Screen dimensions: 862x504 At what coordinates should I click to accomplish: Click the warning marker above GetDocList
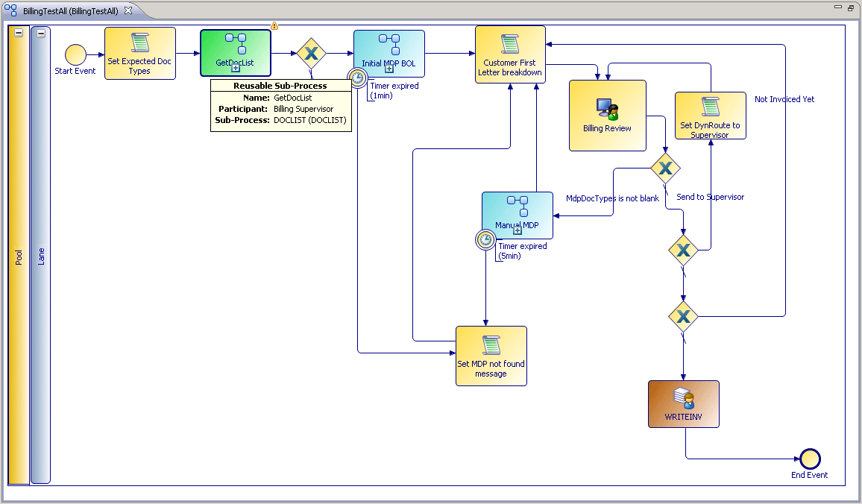click(x=274, y=26)
